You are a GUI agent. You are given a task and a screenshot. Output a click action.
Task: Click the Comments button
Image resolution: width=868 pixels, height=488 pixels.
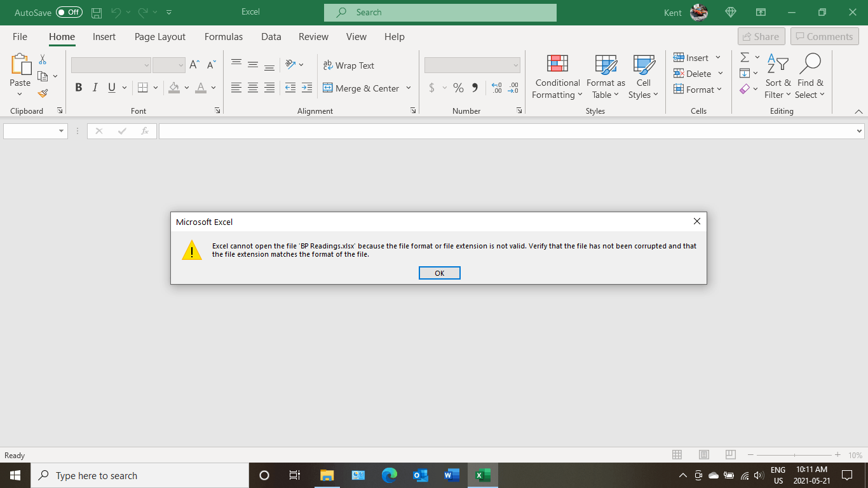click(824, 36)
